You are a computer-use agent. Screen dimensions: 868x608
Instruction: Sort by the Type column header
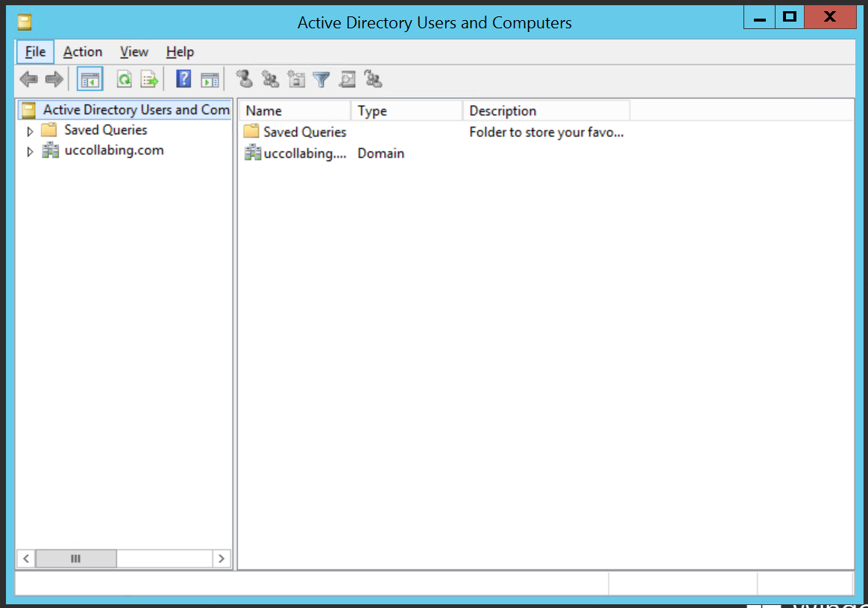pyautogui.click(x=407, y=110)
